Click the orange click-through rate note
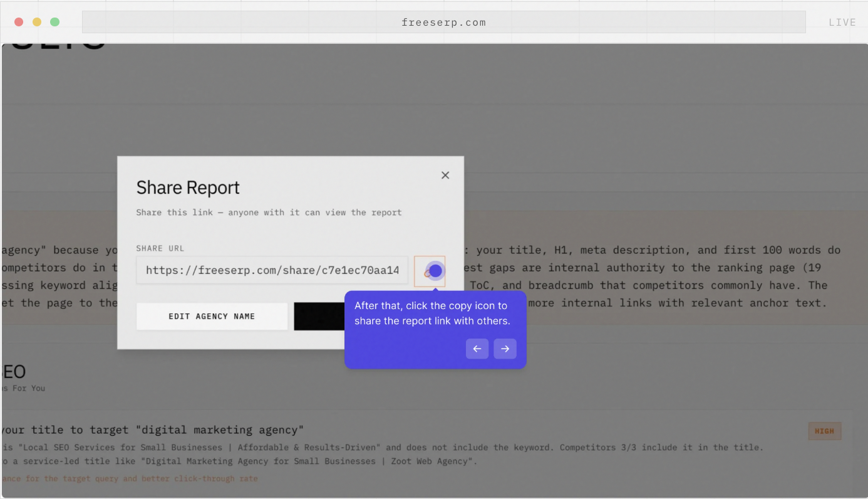Image resolution: width=868 pixels, height=499 pixels. click(130, 478)
